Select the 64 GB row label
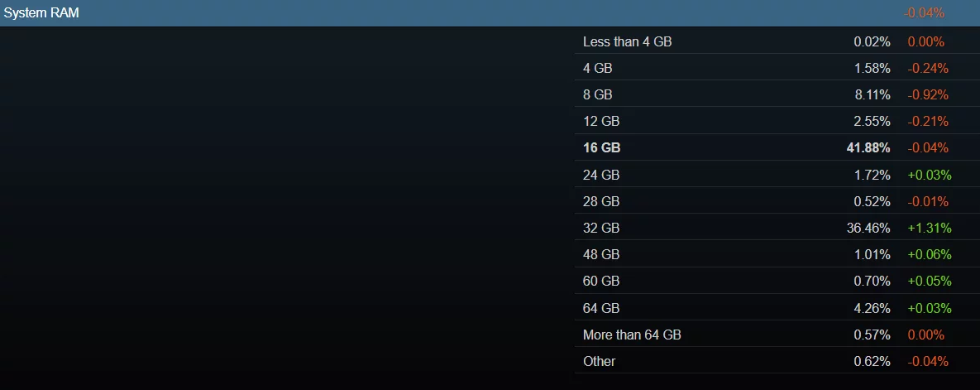The image size is (980, 390). (x=601, y=308)
